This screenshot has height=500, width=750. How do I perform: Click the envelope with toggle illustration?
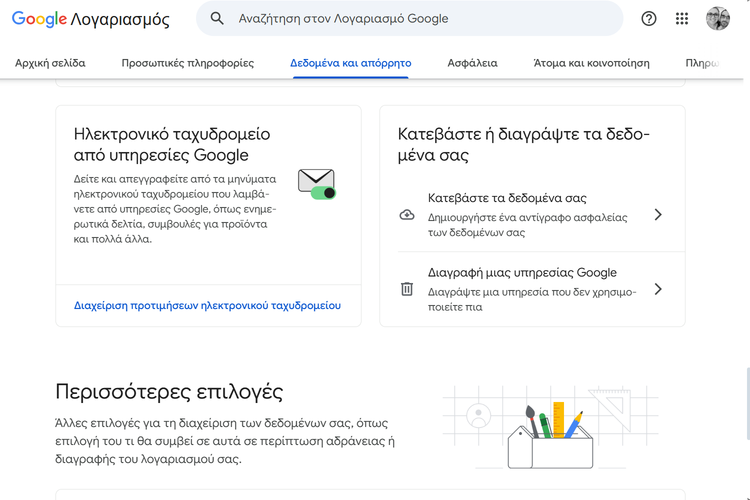tap(317, 184)
